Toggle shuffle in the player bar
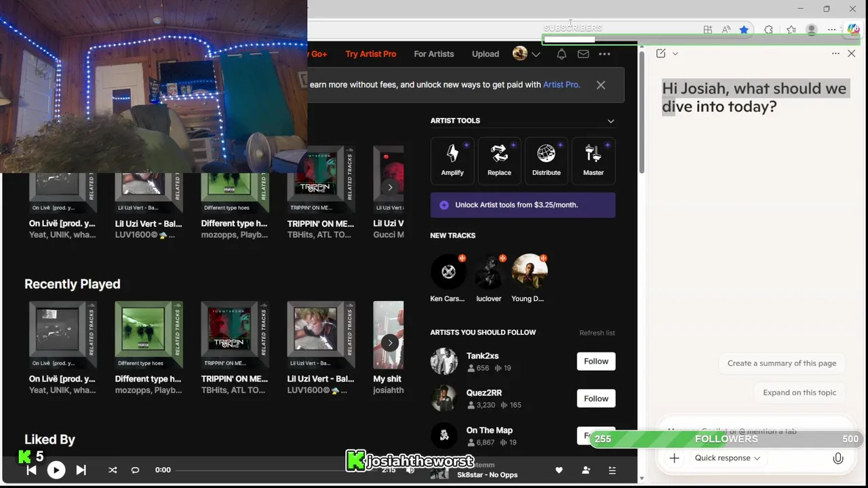The width and height of the screenshot is (868, 488). tap(113, 470)
